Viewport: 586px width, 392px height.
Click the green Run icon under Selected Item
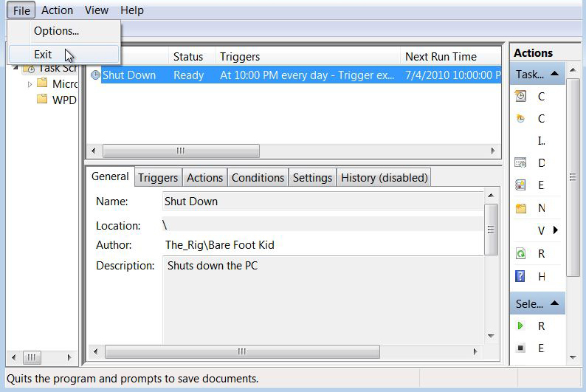click(x=520, y=326)
